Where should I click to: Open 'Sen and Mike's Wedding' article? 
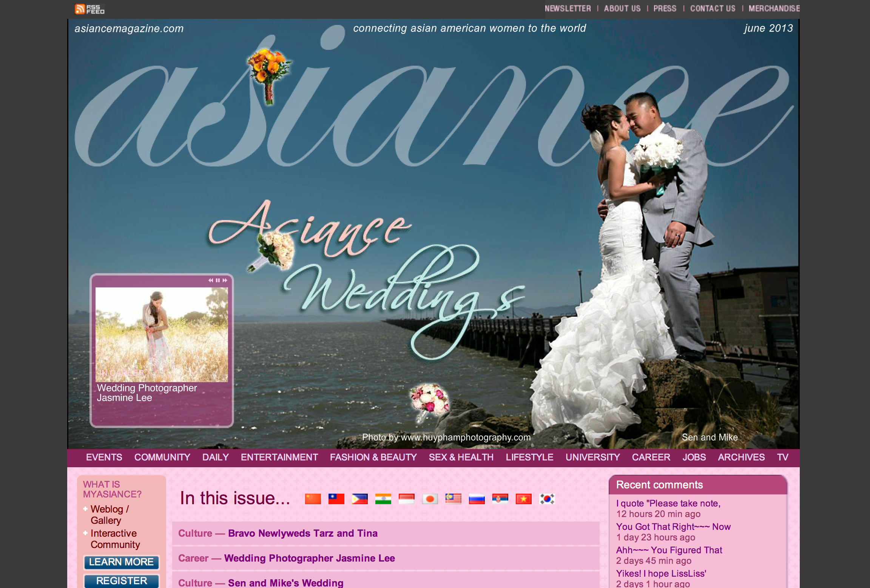pos(286,583)
